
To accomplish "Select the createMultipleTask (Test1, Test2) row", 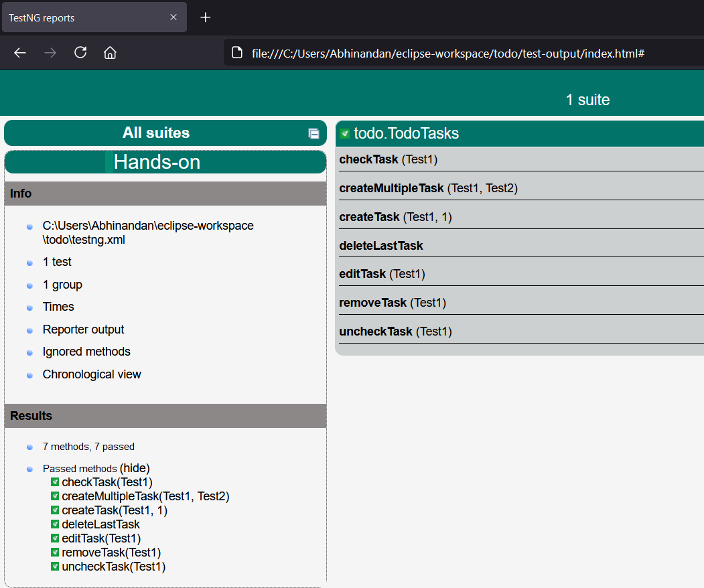I will pos(521,188).
